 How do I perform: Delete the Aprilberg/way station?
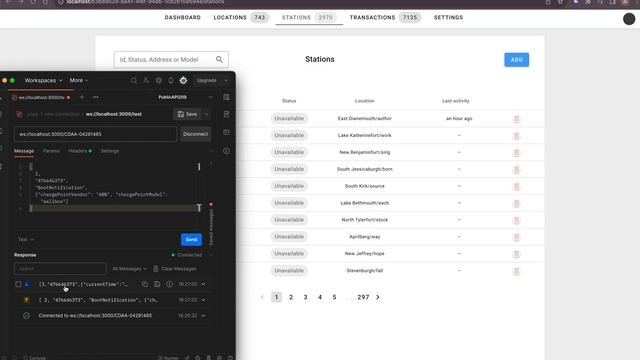click(516, 237)
